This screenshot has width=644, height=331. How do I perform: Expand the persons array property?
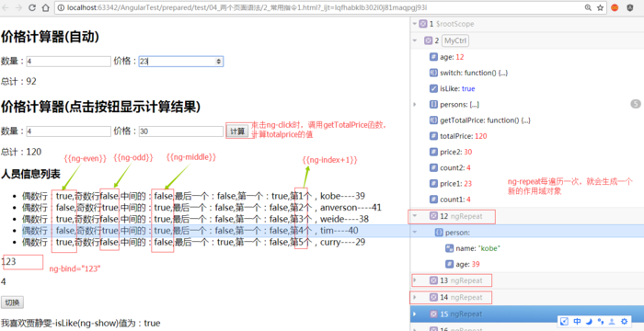tap(415, 105)
